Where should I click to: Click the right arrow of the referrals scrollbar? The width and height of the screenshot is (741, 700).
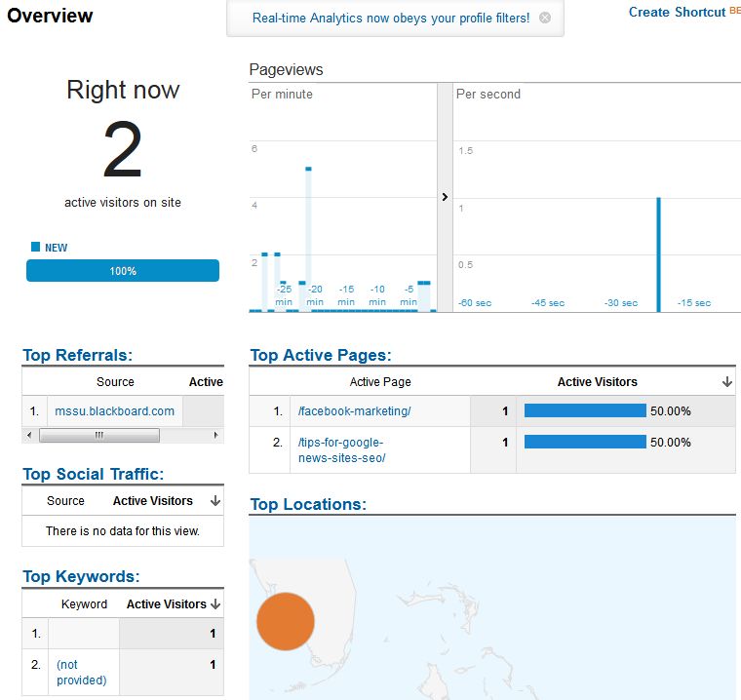coord(216,435)
